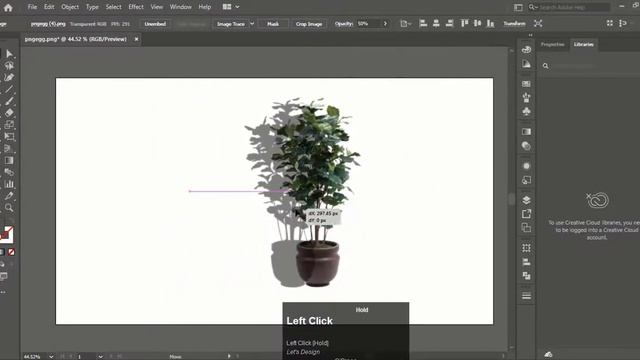
Task: Change screen mode button in toolbar
Action: click(x=4, y=277)
